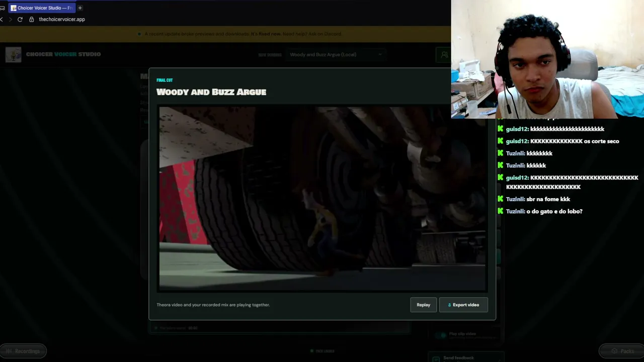Open a new browser tab
The width and height of the screenshot is (644, 362).
click(x=80, y=8)
